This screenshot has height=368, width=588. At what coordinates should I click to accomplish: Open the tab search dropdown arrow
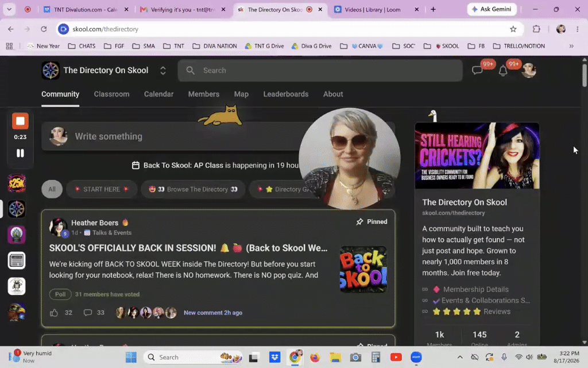click(x=9, y=9)
